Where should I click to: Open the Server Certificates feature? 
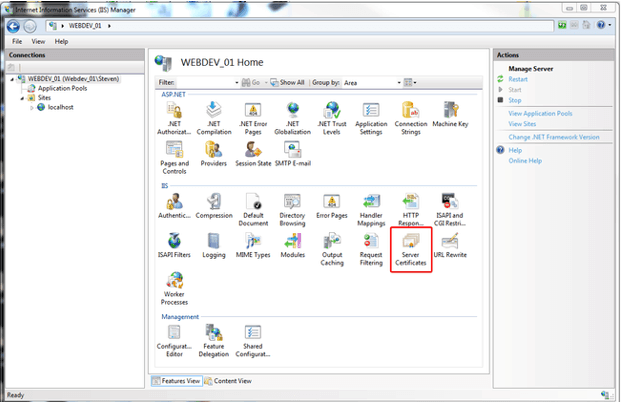coord(411,249)
